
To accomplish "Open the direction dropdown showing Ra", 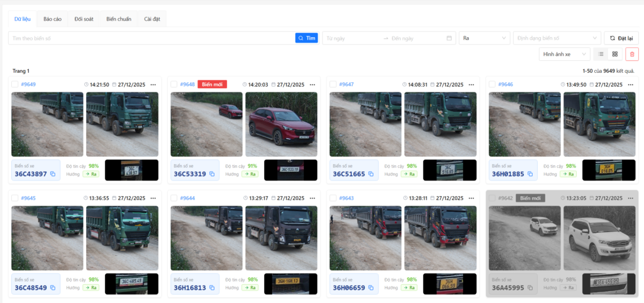I will tap(485, 38).
